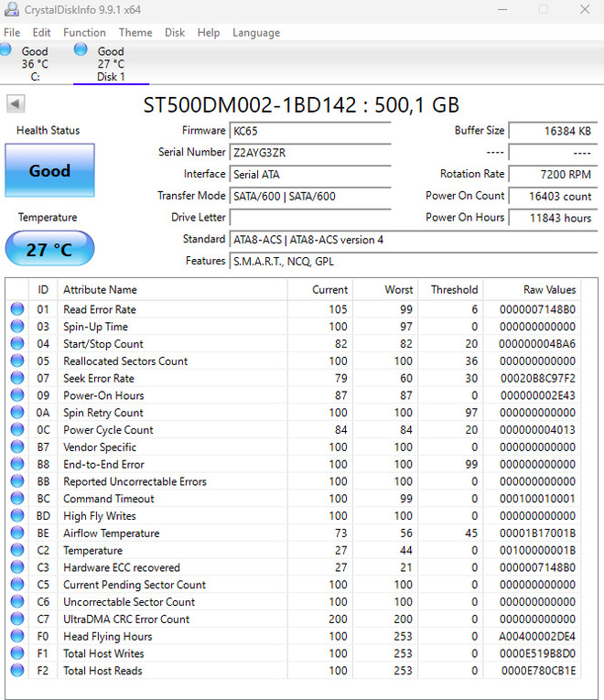Open the Language menu
The image size is (604, 700).
coord(256,33)
